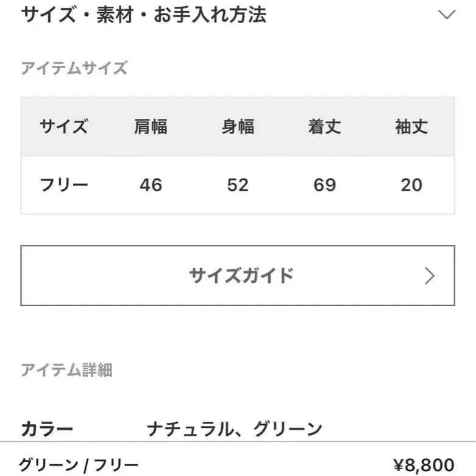476x476 pixels.
Task: Click the 身幅 value 52
Action: coord(238,185)
